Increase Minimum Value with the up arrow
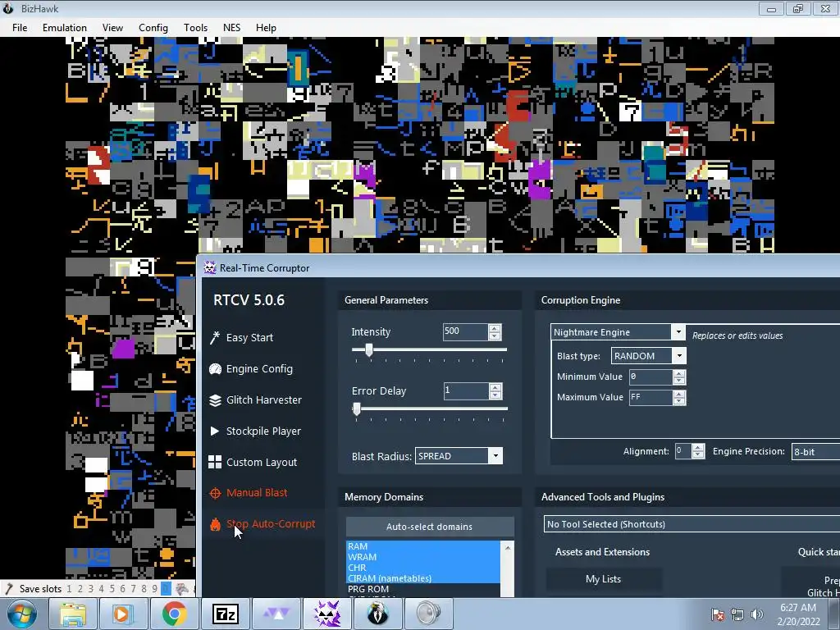This screenshot has width=840, height=630. (x=679, y=373)
